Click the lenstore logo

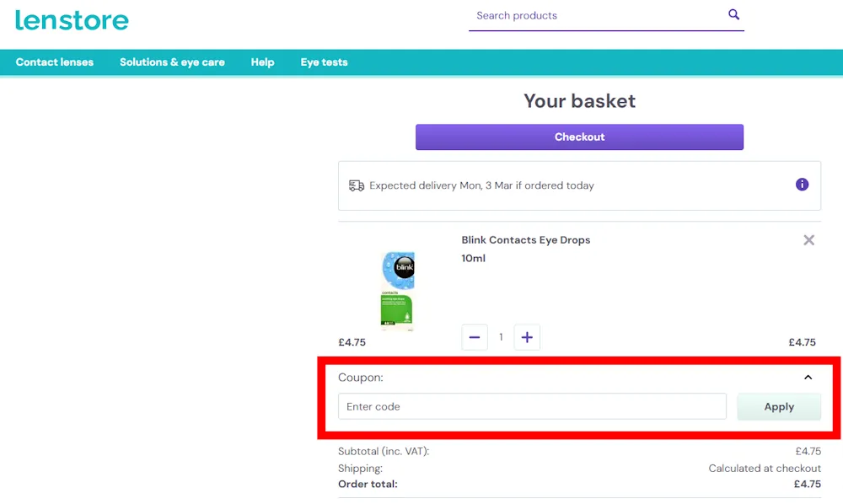click(72, 20)
